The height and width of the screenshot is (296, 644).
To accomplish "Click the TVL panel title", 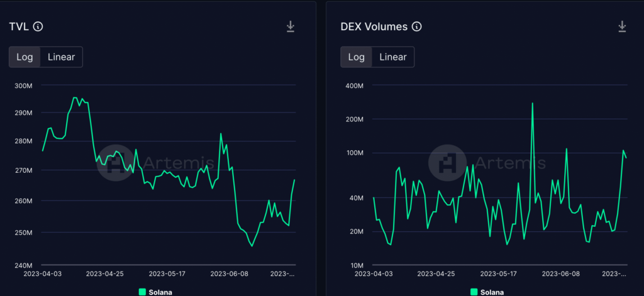I will [x=18, y=26].
